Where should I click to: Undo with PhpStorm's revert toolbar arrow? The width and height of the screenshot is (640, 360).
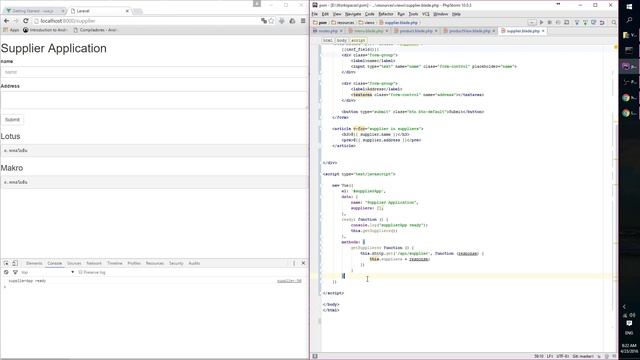602,22
